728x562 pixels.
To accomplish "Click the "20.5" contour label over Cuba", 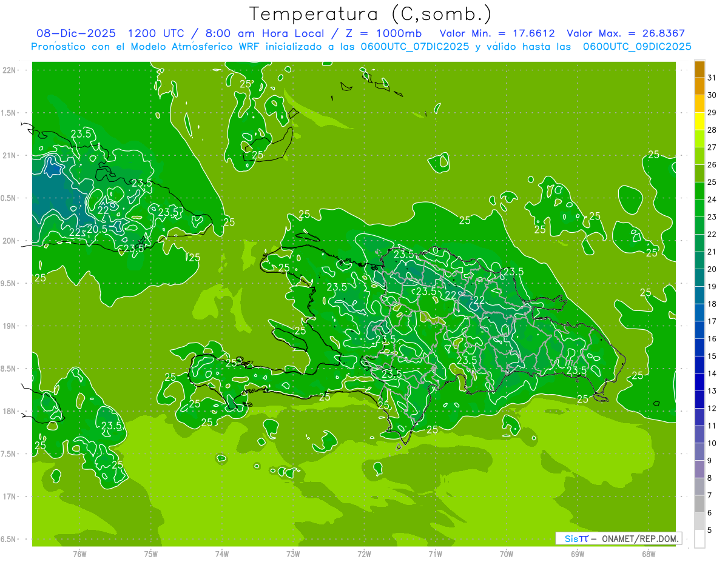I will (97, 229).
